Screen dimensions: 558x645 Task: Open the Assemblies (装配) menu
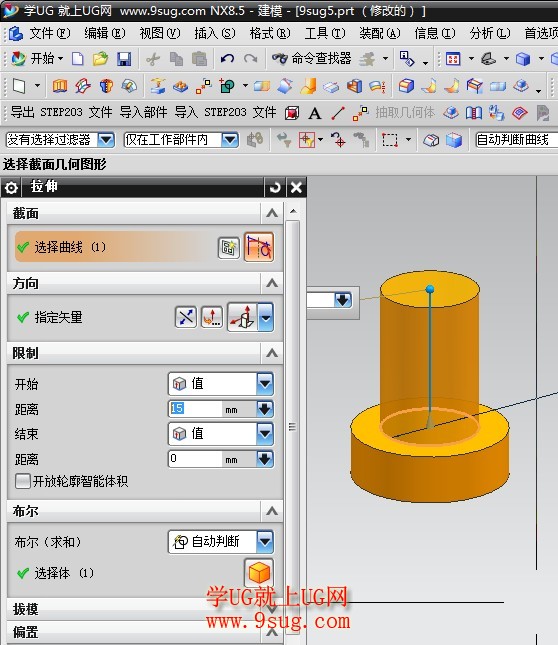point(380,33)
